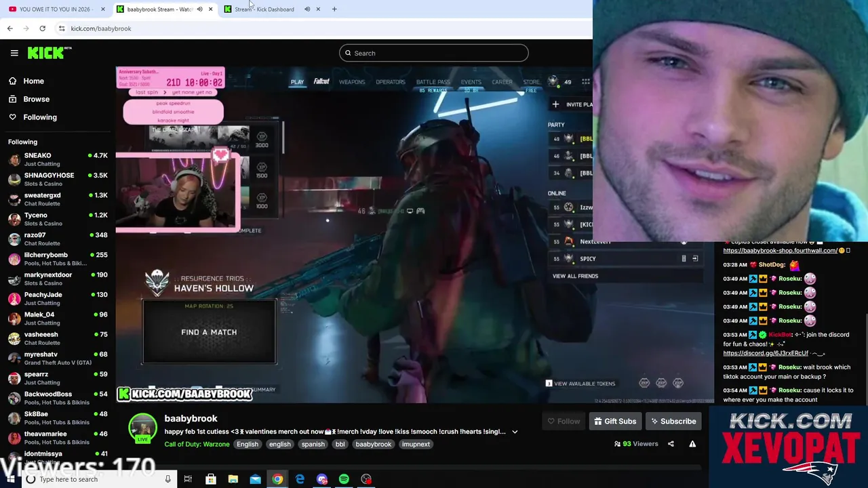The width and height of the screenshot is (868, 488).
Task: Mute the baabybrook Stream tab audio
Action: (x=199, y=9)
